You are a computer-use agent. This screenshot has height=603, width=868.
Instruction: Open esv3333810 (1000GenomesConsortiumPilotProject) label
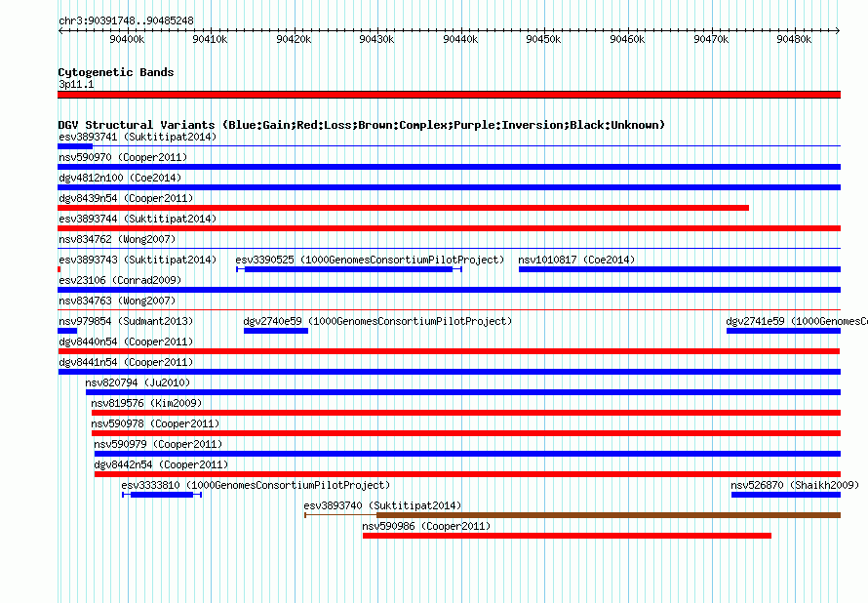point(256,485)
